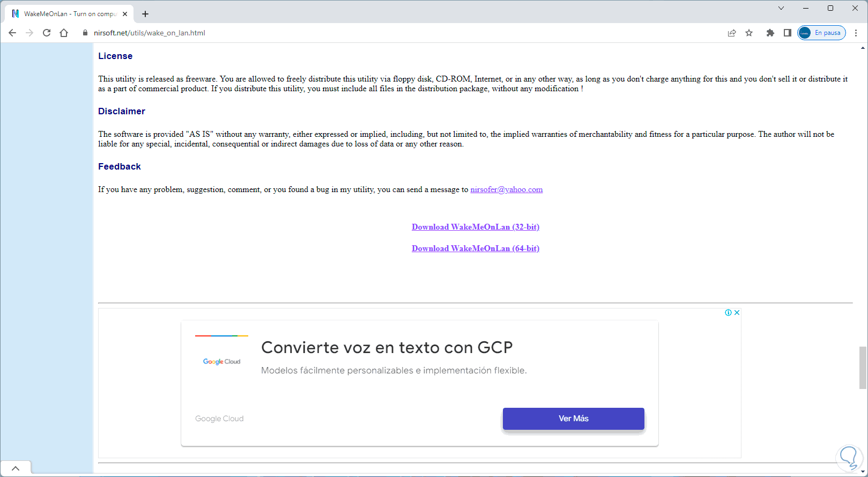
Task: Click the scrollbar up arrow
Action: pos(863,48)
